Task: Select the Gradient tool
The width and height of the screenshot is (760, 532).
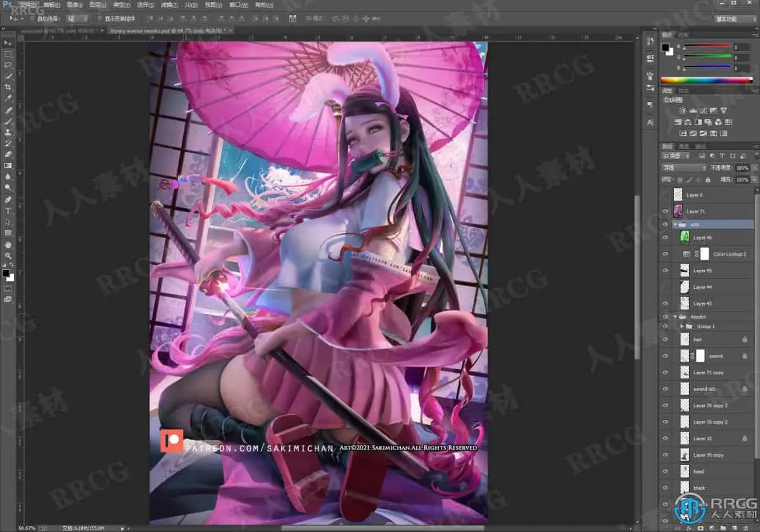Action: (8, 165)
